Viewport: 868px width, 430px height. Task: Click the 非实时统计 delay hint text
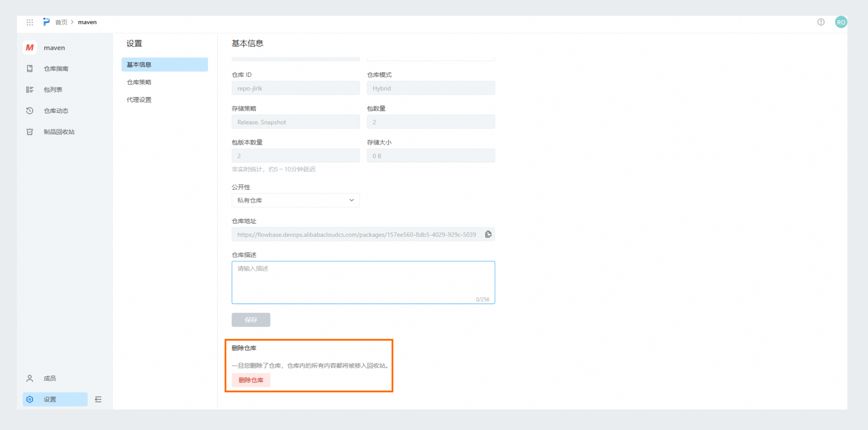273,169
